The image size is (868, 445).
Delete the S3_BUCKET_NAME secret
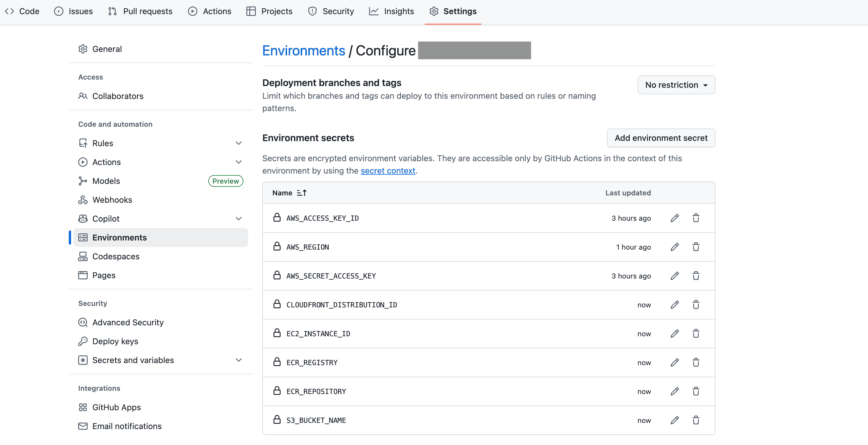[695, 420]
